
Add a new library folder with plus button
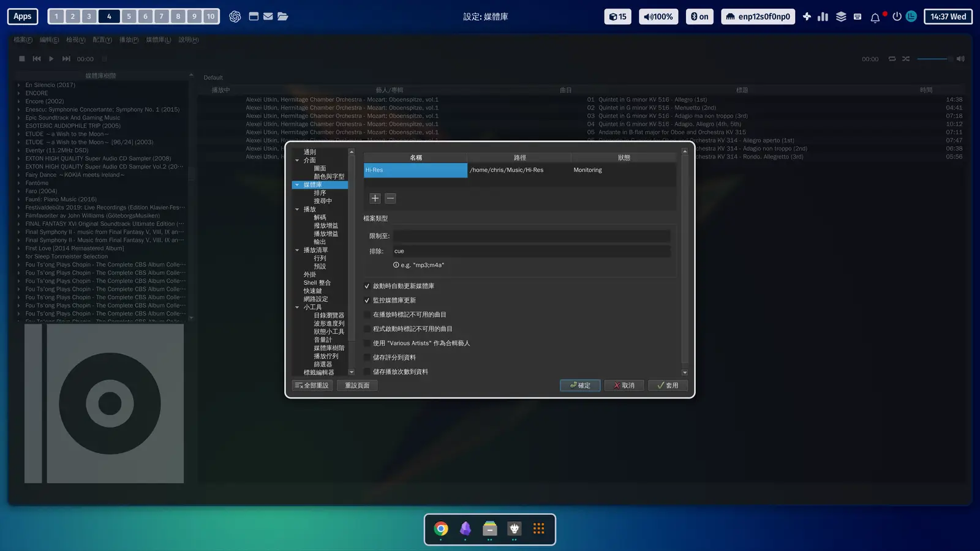tap(375, 198)
